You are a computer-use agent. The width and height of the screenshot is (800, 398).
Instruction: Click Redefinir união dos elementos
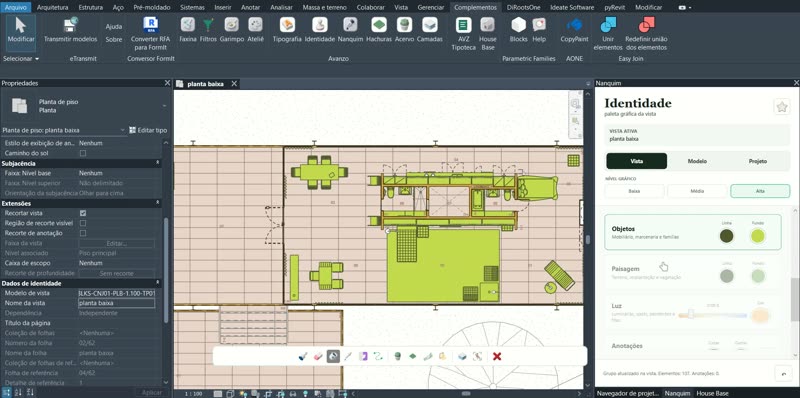[x=646, y=34]
